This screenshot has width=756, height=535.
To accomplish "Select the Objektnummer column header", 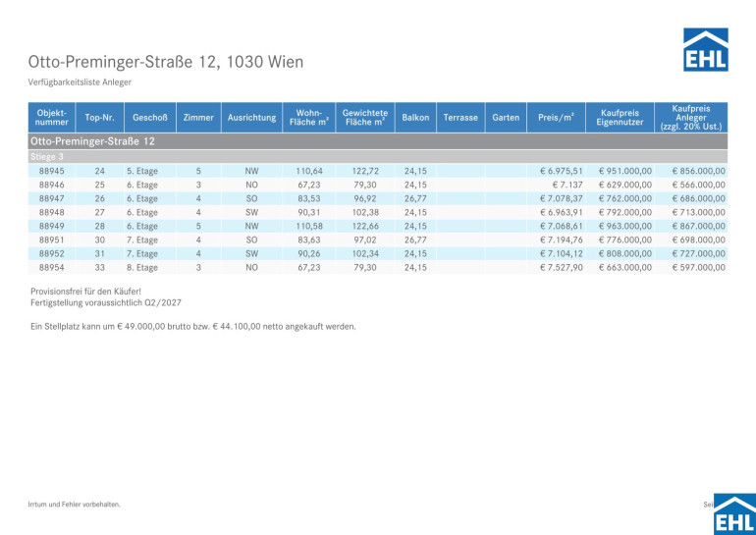I will (x=51, y=117).
